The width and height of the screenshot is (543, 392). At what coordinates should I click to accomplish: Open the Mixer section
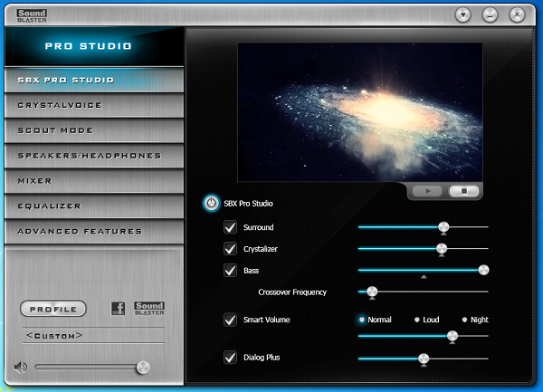coord(94,181)
